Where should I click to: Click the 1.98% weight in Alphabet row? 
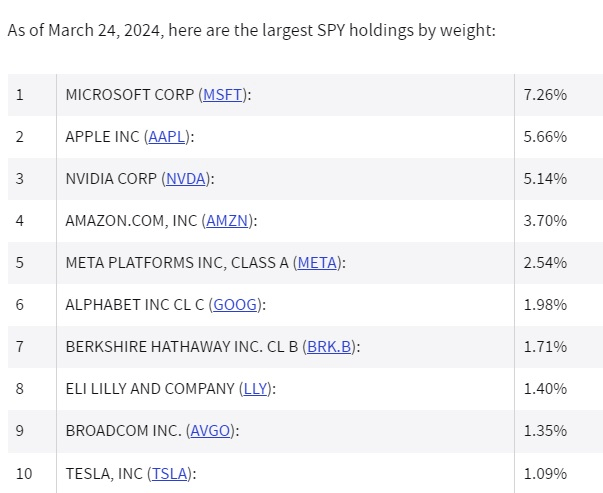point(545,304)
